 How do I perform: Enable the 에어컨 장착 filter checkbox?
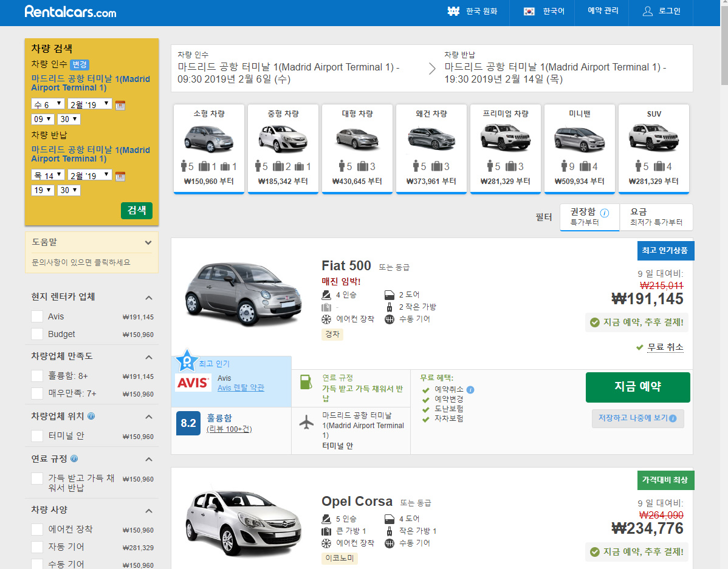(37, 530)
